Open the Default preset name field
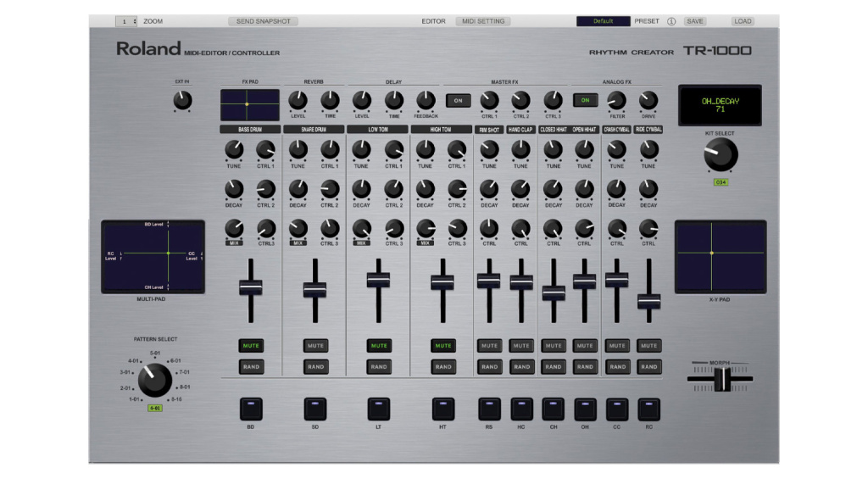The image size is (868, 479). coord(603,21)
